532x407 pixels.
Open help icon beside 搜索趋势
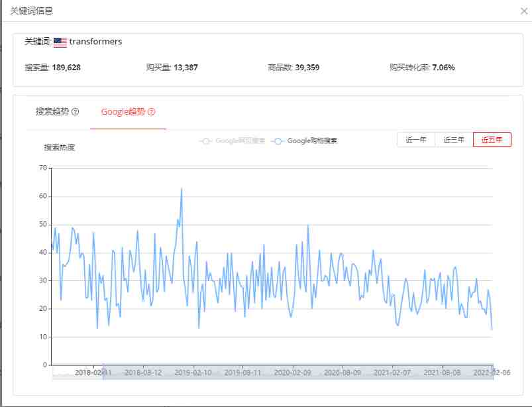[x=76, y=111]
